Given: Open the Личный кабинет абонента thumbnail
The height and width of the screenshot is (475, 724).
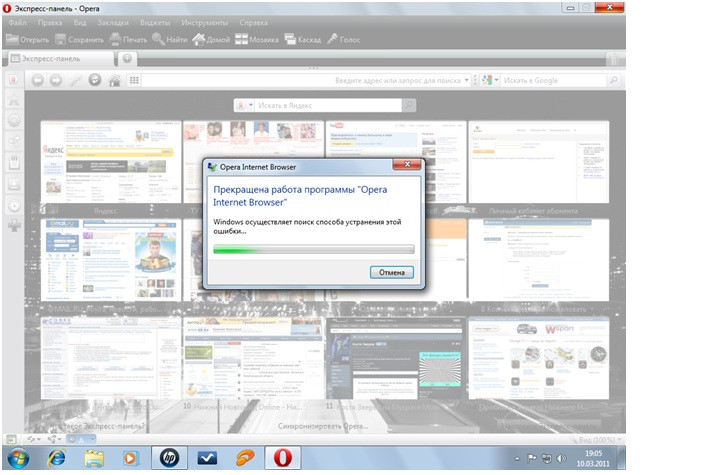Looking at the screenshot, I should tap(538, 162).
